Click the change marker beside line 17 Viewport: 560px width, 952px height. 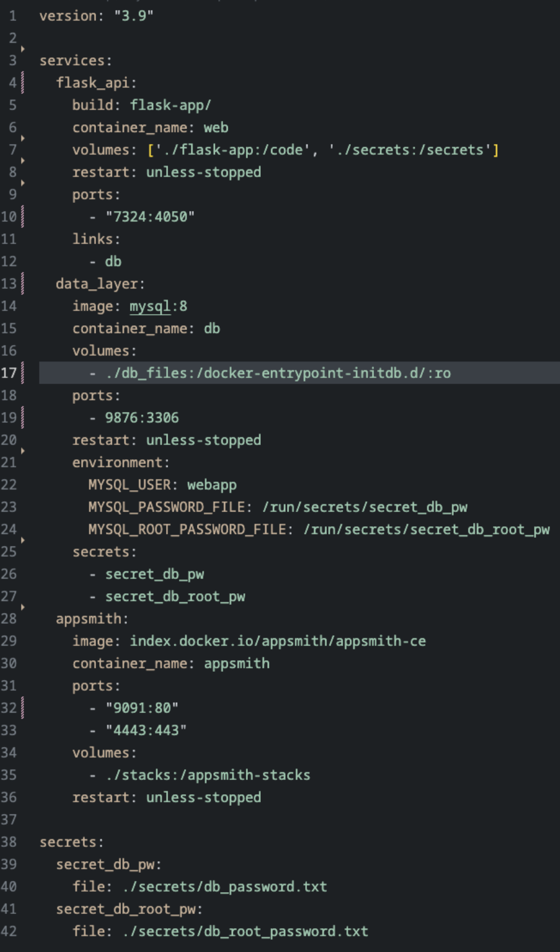click(23, 373)
